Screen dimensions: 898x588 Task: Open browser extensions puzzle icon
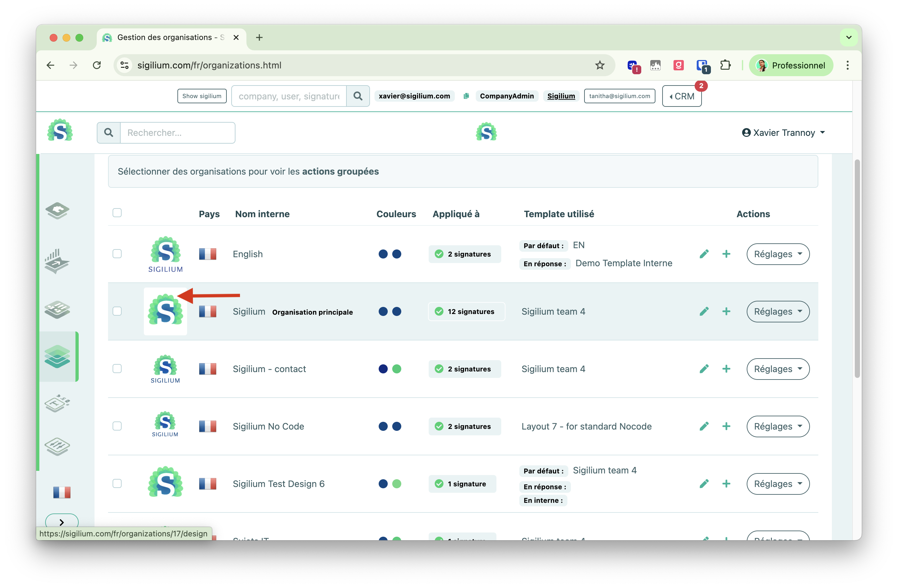(x=725, y=65)
